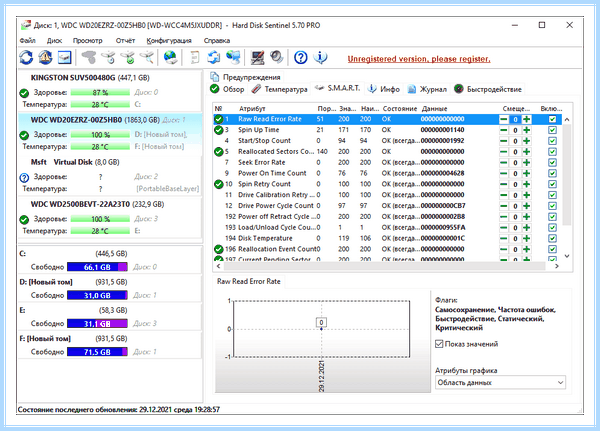Open the Файл menu

click(28, 41)
